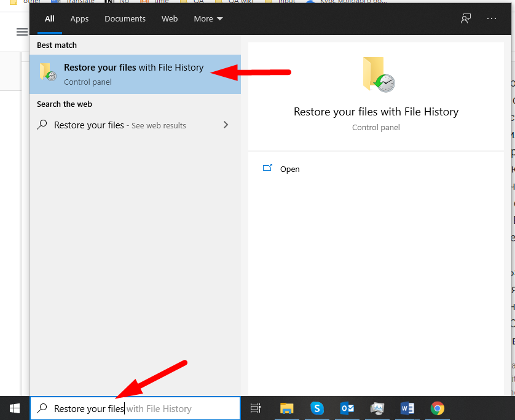
Task: Open Google Chrome from the taskbar
Action: click(x=438, y=408)
